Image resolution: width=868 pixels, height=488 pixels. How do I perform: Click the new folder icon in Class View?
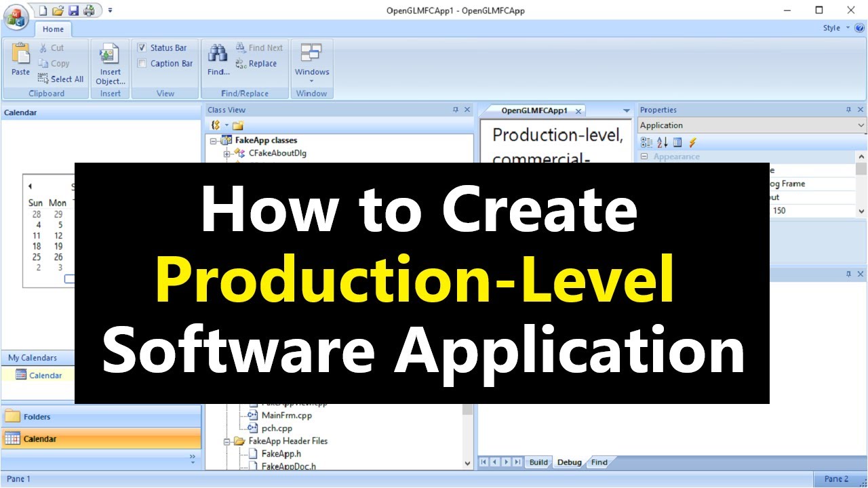pos(237,125)
